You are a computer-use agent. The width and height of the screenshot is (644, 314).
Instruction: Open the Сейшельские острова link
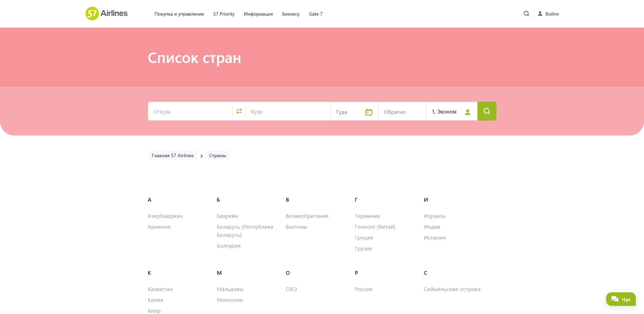click(x=452, y=289)
